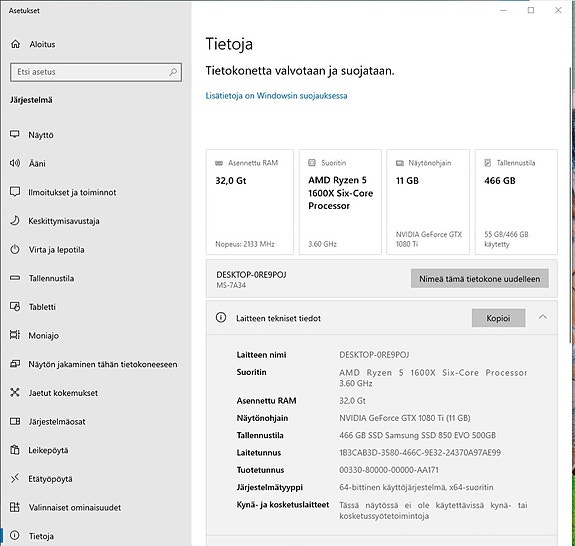Click the Valinnaiset ominaisuudet icon

(x=15, y=507)
